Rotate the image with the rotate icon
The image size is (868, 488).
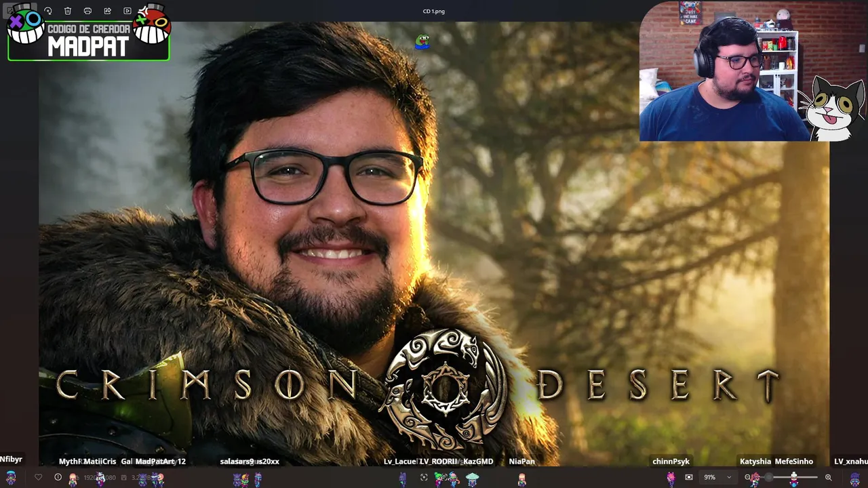[x=48, y=11]
